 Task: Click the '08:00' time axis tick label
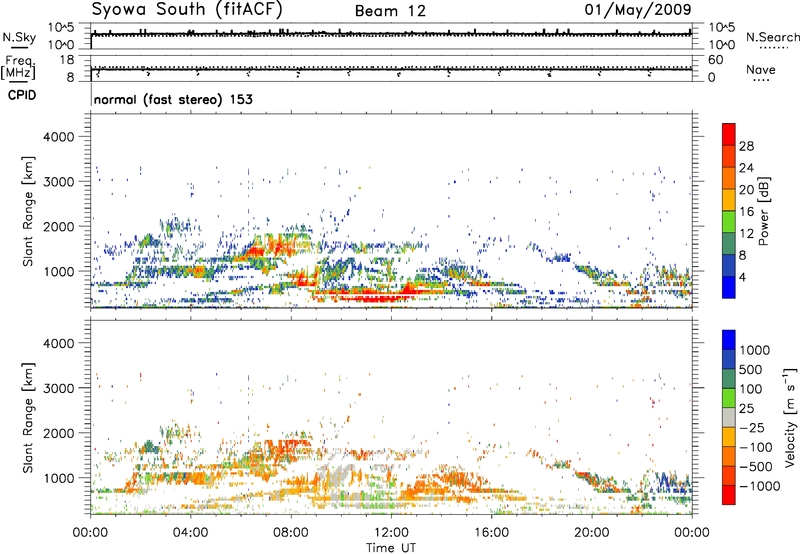(291, 533)
